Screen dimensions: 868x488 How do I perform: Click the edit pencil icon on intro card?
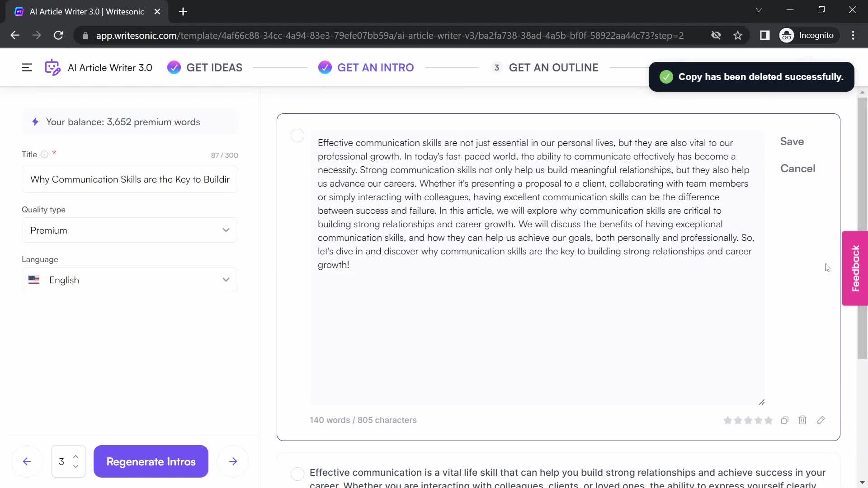pos(821,420)
